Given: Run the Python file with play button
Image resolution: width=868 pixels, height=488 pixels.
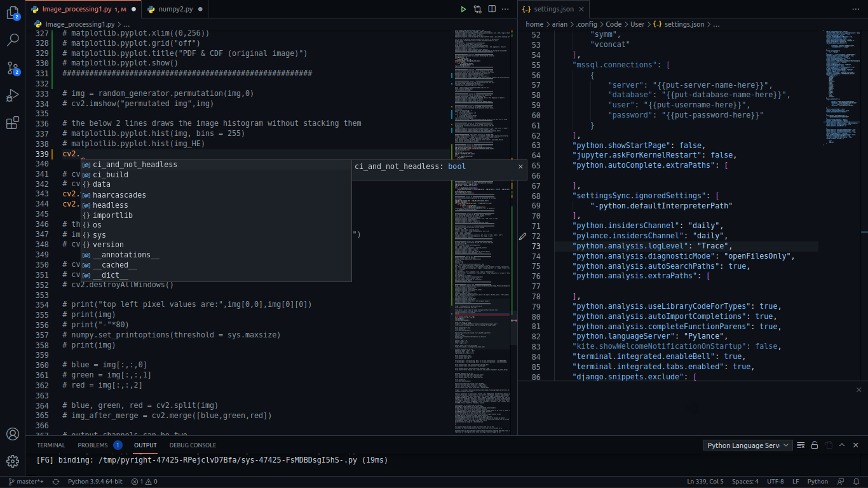Looking at the screenshot, I should [463, 10].
